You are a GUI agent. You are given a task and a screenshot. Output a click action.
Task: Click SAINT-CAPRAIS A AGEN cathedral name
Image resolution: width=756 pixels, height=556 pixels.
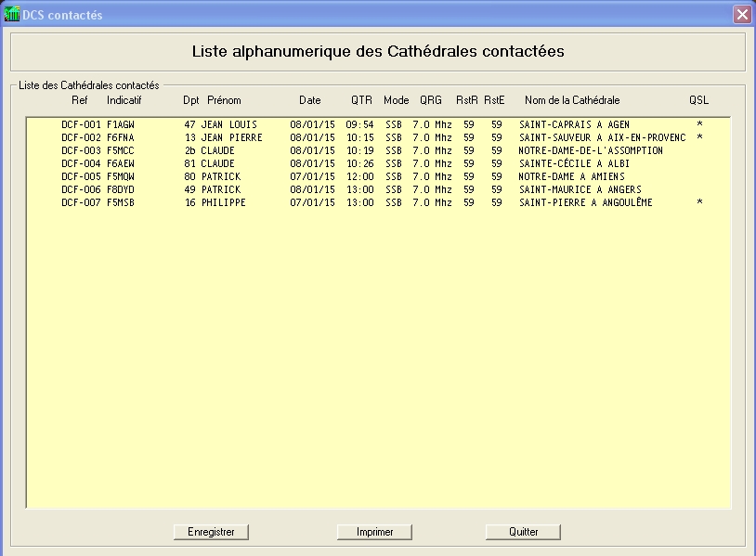(574, 124)
